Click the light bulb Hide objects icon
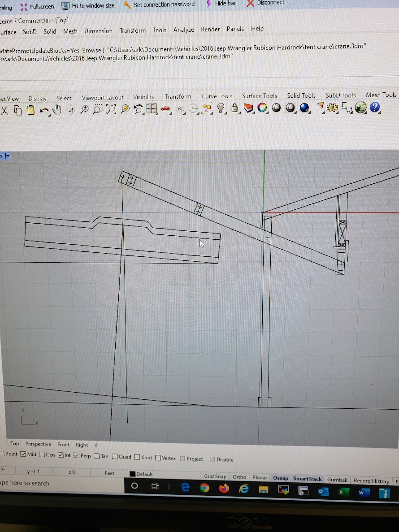The image size is (399, 532). click(221, 108)
